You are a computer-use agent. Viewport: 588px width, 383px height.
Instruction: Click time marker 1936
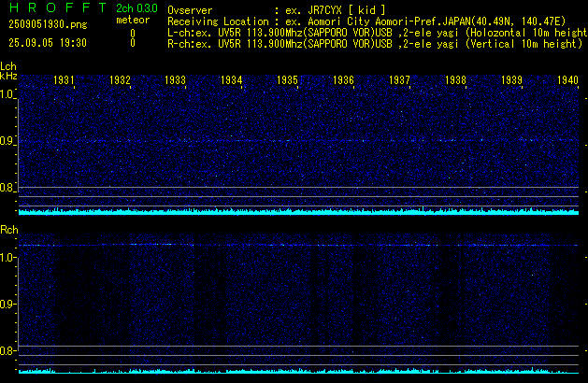pos(343,79)
